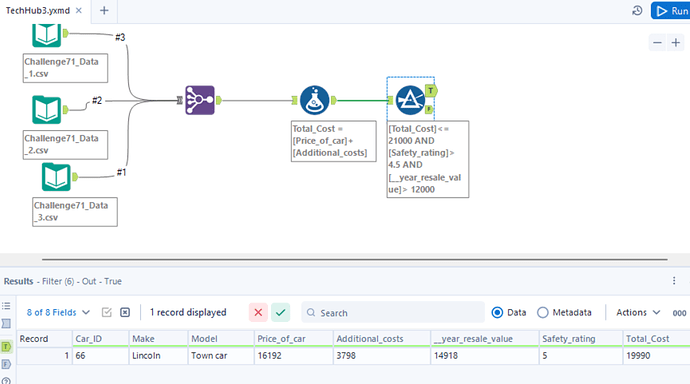
Task: Click the Additional_costs column header
Action: [x=382, y=339]
